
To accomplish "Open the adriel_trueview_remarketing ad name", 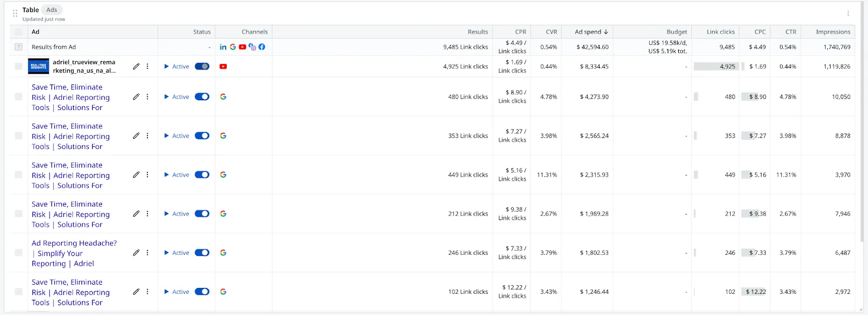I will 84,67.
